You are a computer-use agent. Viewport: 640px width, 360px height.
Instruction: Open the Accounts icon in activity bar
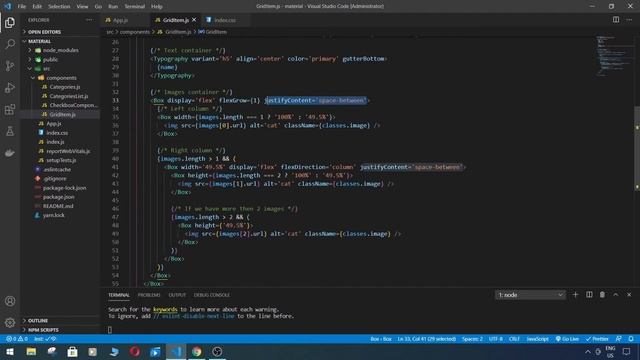(10, 301)
